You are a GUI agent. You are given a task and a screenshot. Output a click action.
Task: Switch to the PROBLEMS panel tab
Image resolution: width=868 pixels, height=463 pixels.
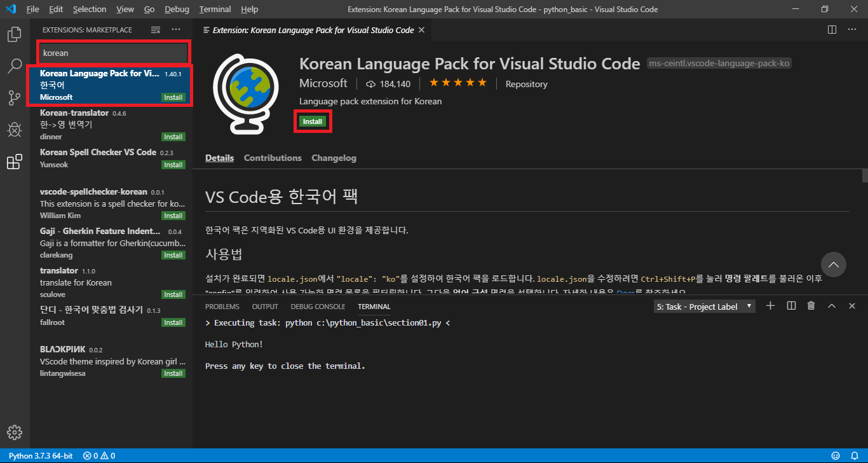click(223, 307)
